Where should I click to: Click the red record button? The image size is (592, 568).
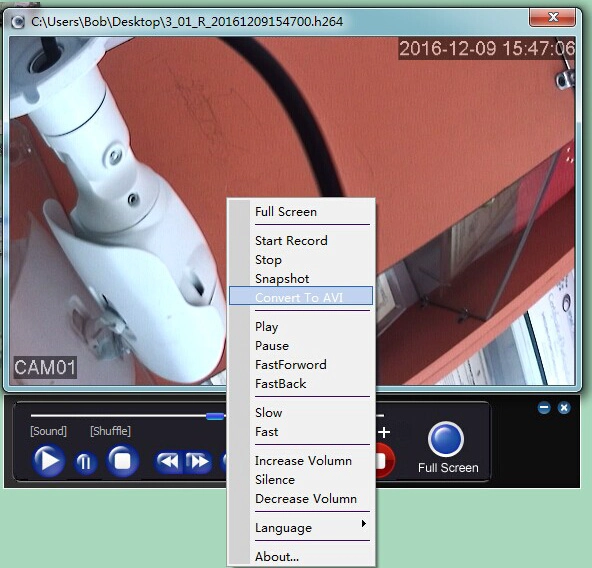[x=385, y=460]
